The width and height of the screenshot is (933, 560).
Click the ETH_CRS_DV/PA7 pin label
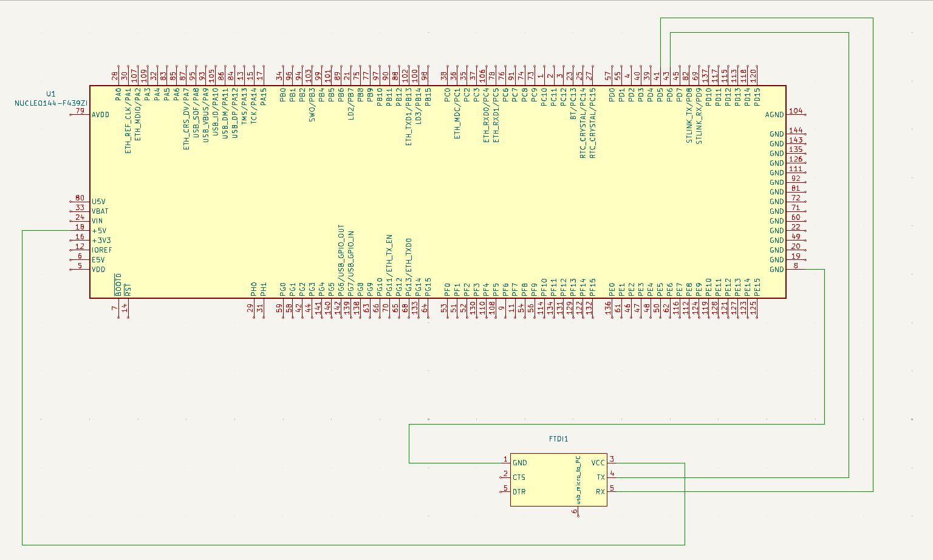coord(186,119)
